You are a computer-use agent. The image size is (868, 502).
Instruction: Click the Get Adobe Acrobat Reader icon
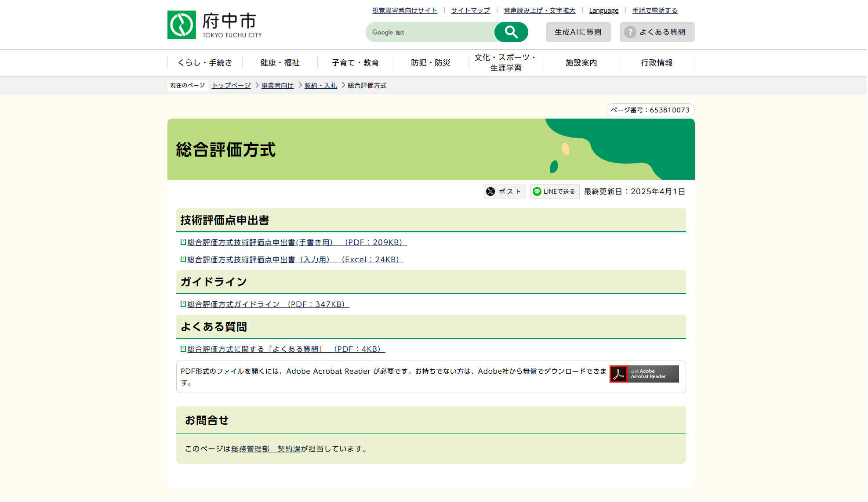tap(644, 374)
